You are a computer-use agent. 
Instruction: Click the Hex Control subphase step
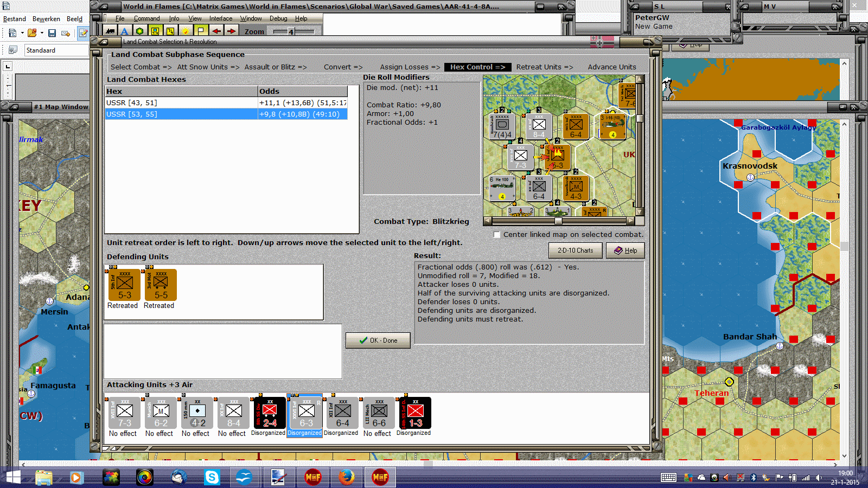[477, 67]
